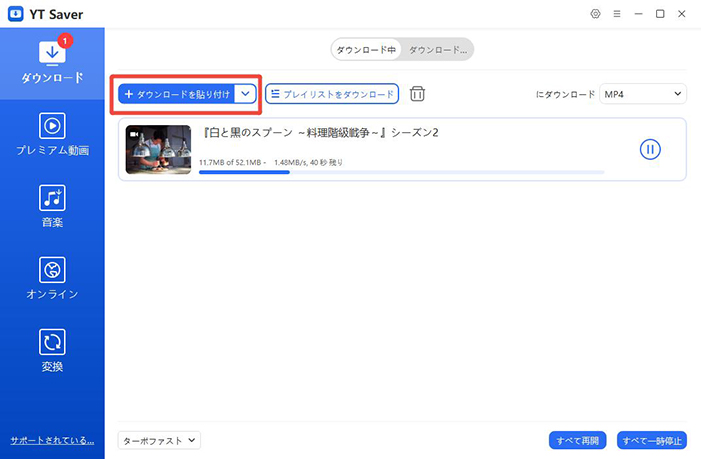Pause the 白と黒のスプーン download
Image resolution: width=701 pixels, height=459 pixels.
(650, 149)
